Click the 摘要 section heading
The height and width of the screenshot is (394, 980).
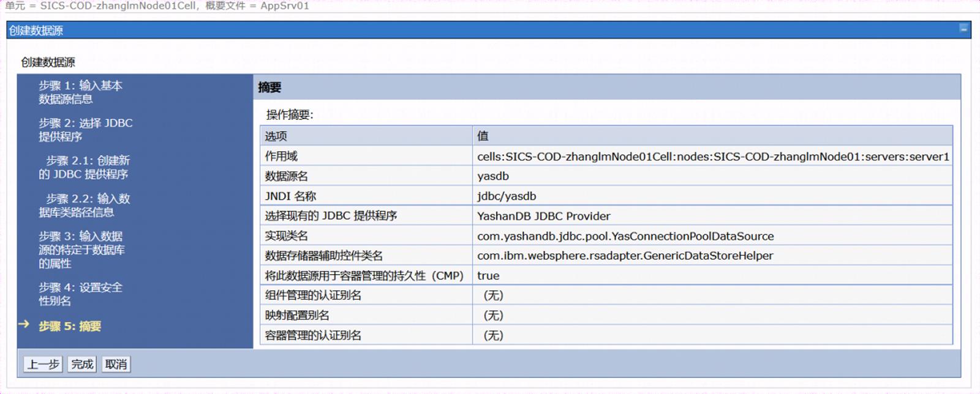(x=269, y=87)
